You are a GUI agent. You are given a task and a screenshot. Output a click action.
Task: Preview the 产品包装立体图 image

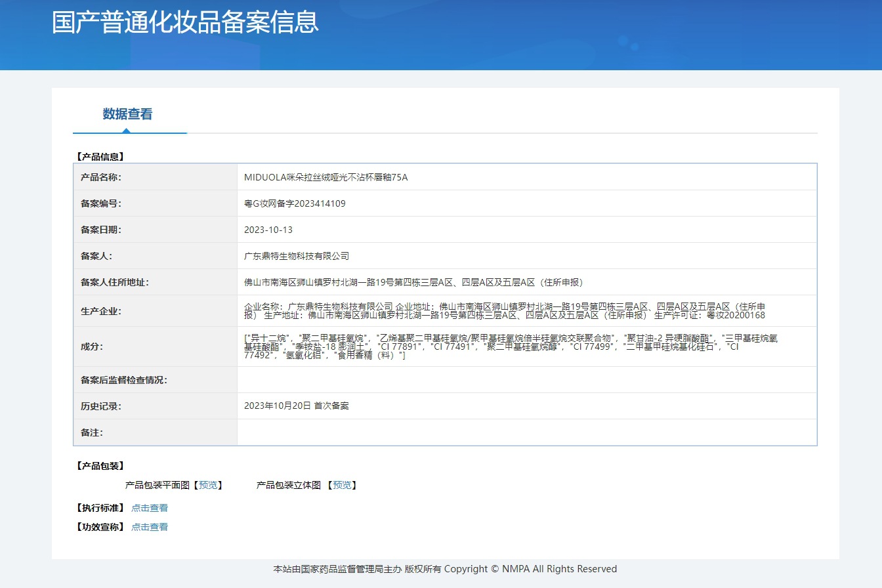341,485
